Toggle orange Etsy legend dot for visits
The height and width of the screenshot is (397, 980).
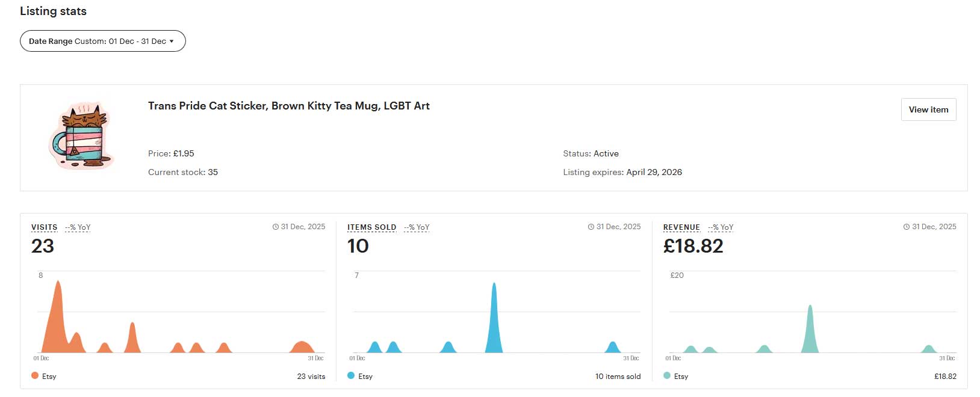35,376
